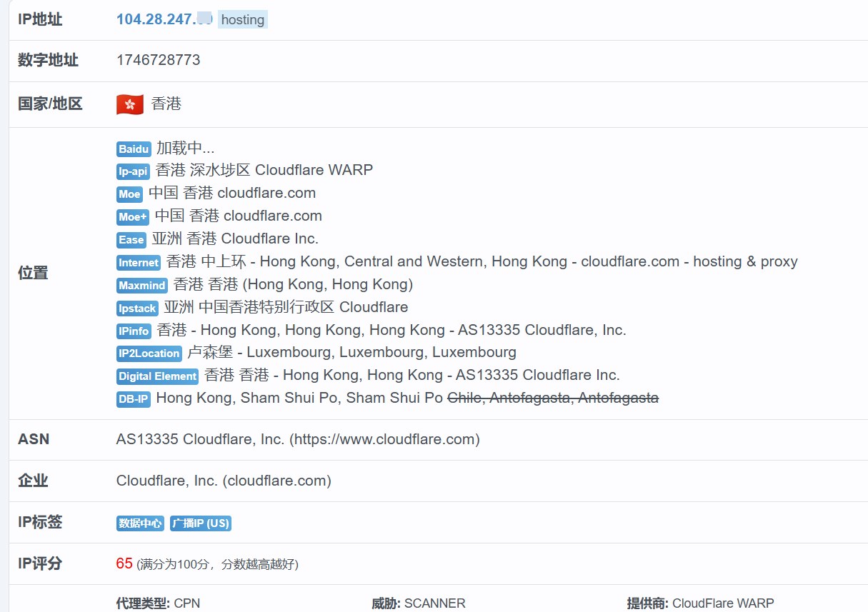This screenshot has width=868, height=612.
Task: Click the struck-through Chile, Antofagasta text
Action: point(553,398)
